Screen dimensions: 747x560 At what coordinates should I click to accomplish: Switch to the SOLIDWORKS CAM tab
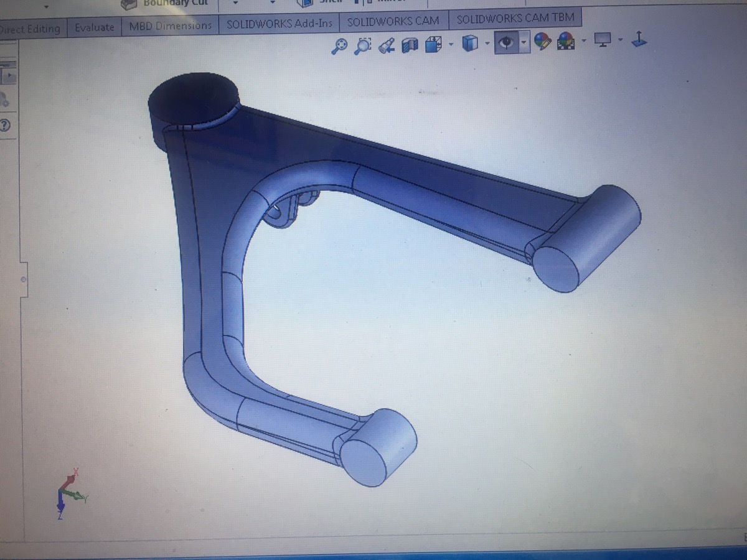[393, 22]
